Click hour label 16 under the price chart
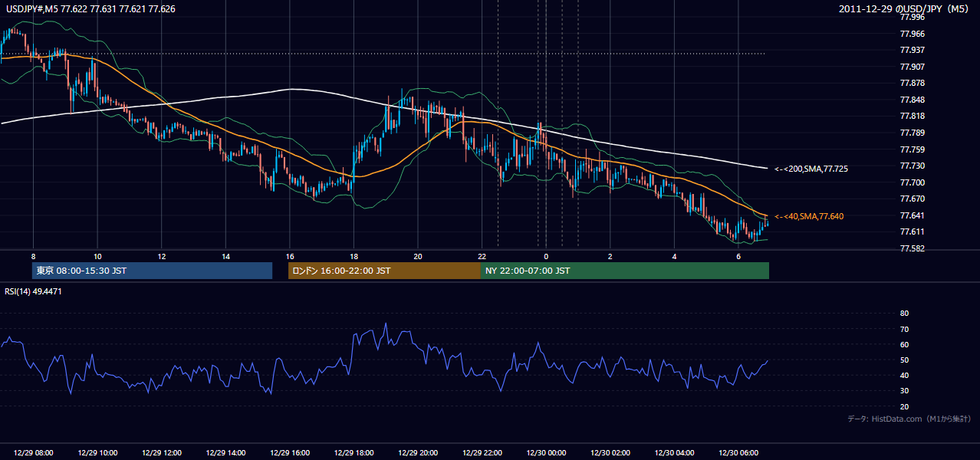Screen dimensions: 980x460 (x=289, y=255)
